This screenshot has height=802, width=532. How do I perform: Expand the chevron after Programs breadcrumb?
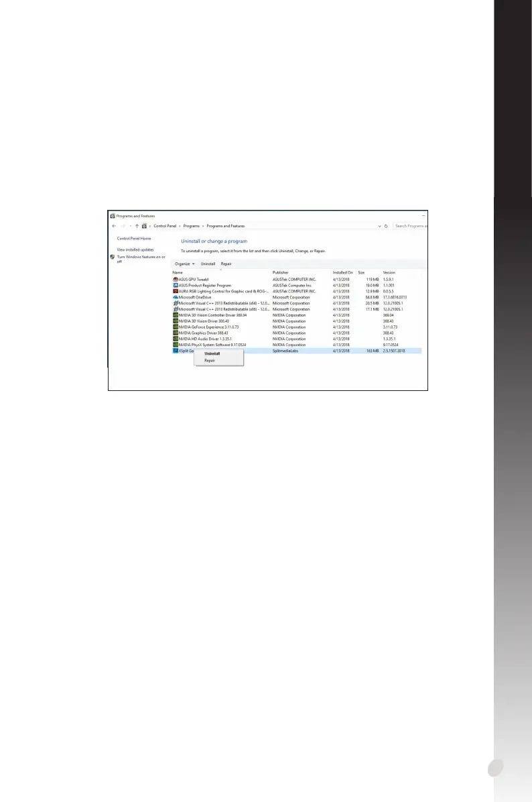click(x=203, y=226)
